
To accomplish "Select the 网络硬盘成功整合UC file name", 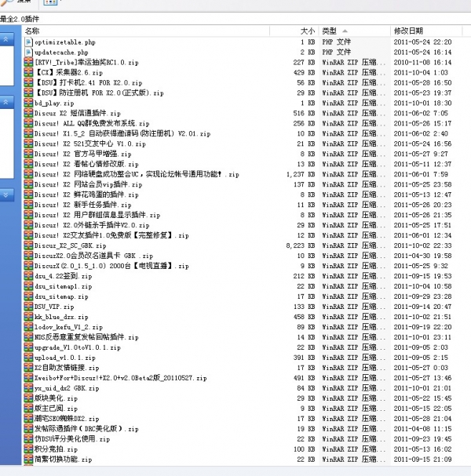I will point(137,175).
